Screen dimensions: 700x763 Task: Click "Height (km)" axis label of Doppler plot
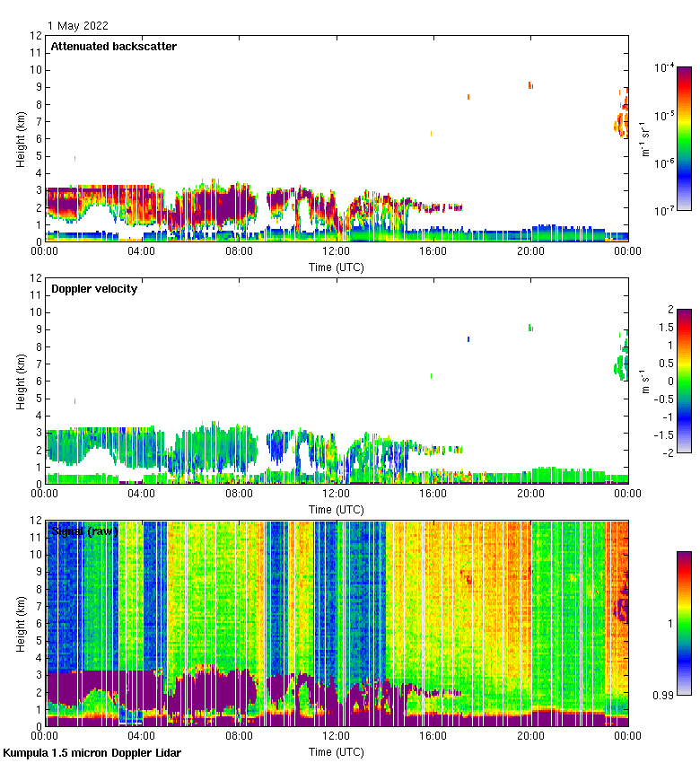tap(21, 381)
